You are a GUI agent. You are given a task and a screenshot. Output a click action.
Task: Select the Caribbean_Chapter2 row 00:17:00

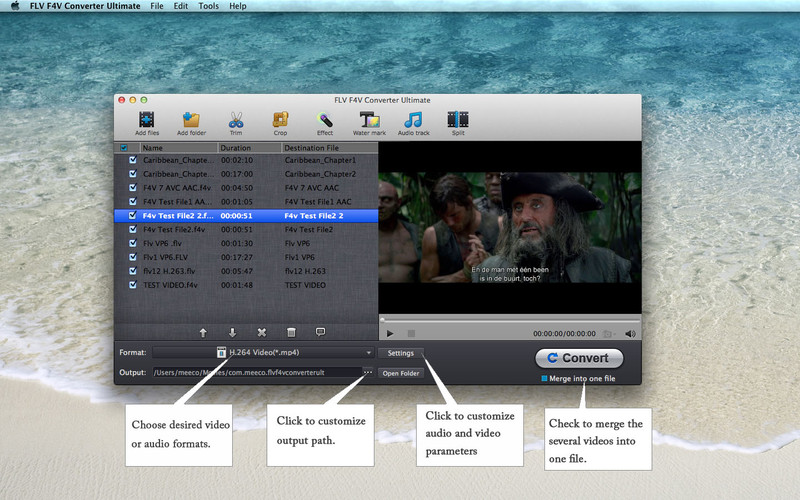tap(246, 174)
